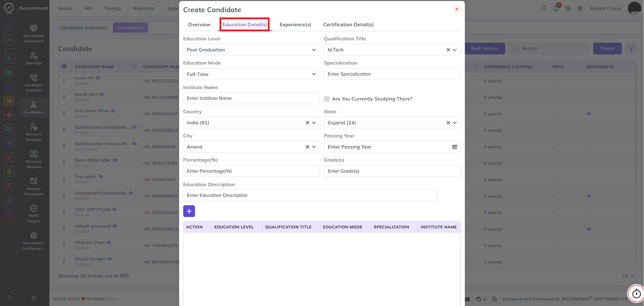
Task: Clear the India (91) country selection
Action: 307,123
